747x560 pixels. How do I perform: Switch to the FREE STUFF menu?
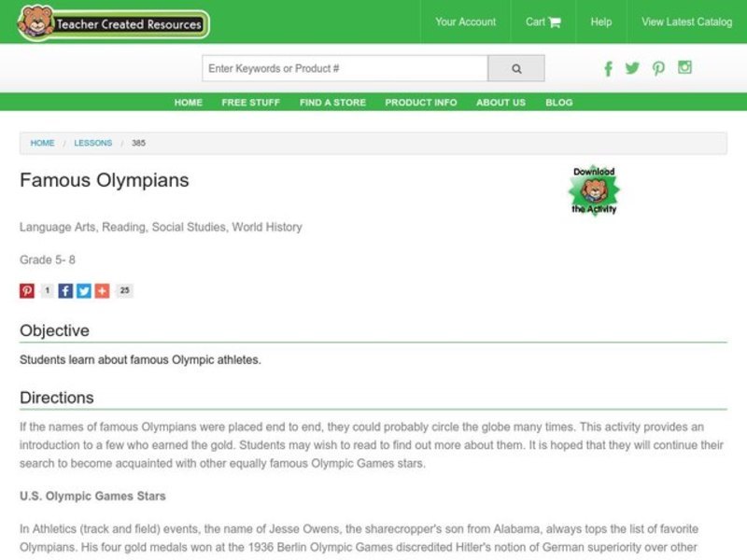pyautogui.click(x=250, y=103)
